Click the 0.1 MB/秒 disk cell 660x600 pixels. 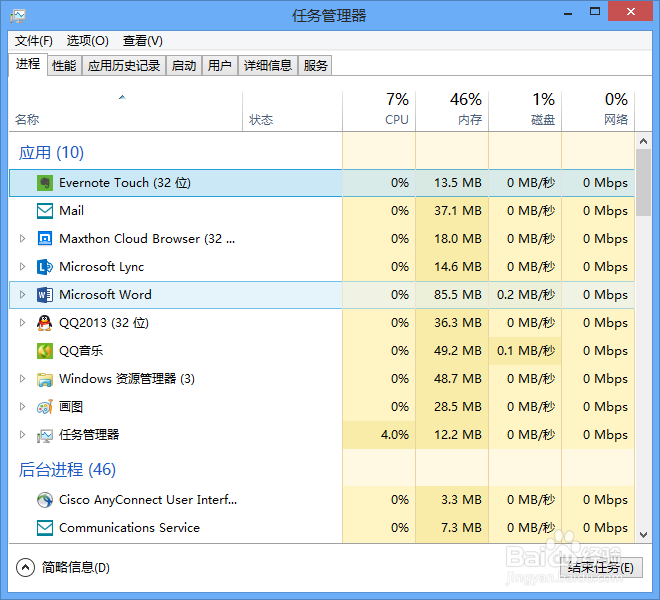point(525,351)
